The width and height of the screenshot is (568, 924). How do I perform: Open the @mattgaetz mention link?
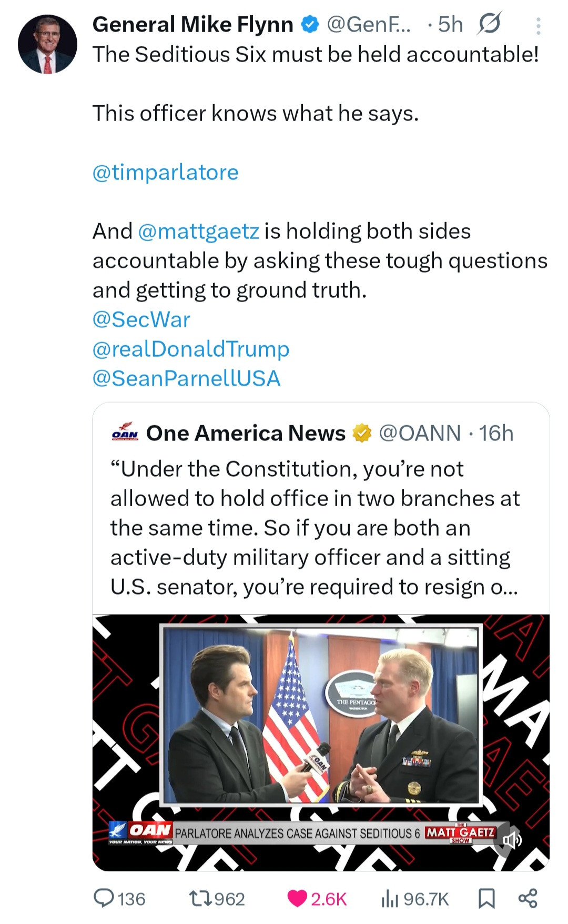pos(199,231)
